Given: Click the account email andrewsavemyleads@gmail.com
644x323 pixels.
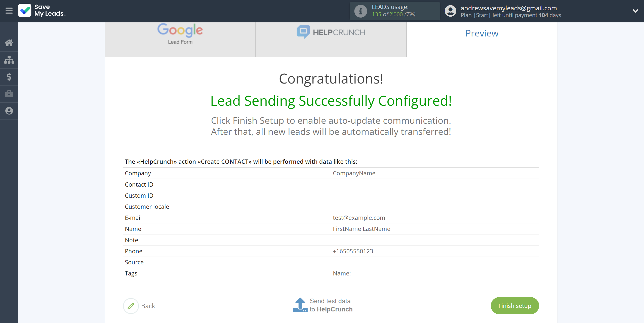Looking at the screenshot, I should pyautogui.click(x=509, y=8).
